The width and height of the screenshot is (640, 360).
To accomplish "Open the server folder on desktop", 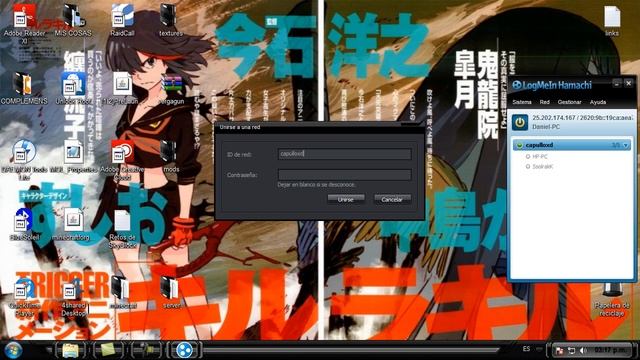I will 171,293.
